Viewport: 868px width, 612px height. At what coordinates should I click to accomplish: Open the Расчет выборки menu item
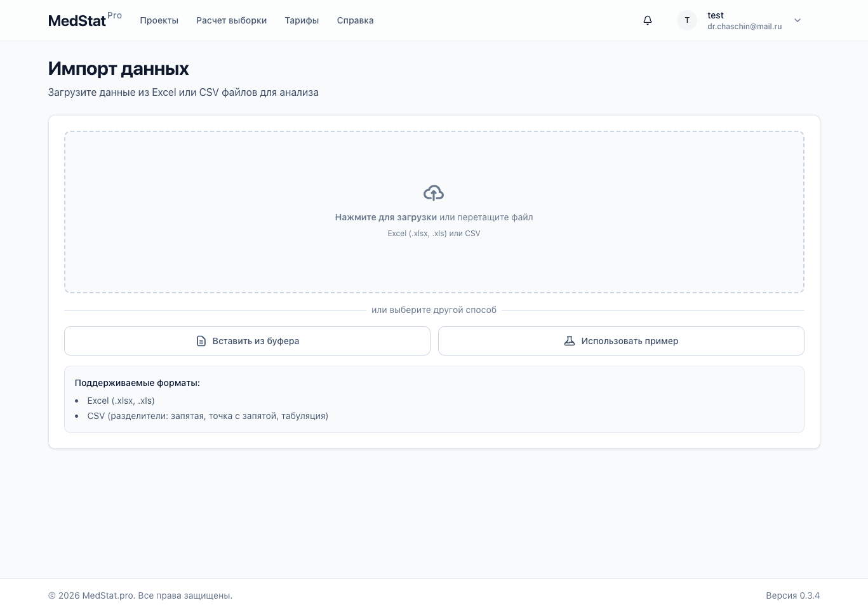pyautogui.click(x=231, y=20)
